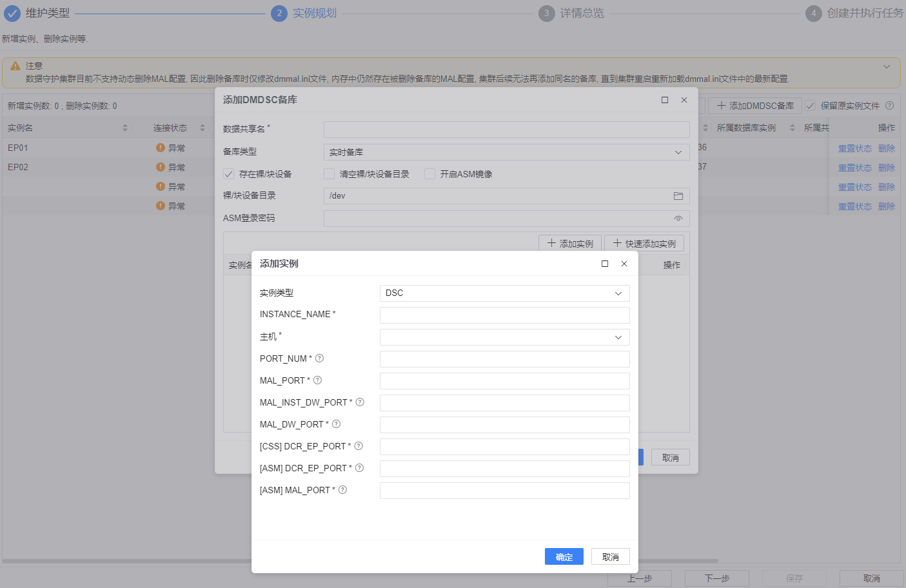Confirm with the blue 确定 button
This screenshot has height=588, width=906.
click(x=564, y=556)
